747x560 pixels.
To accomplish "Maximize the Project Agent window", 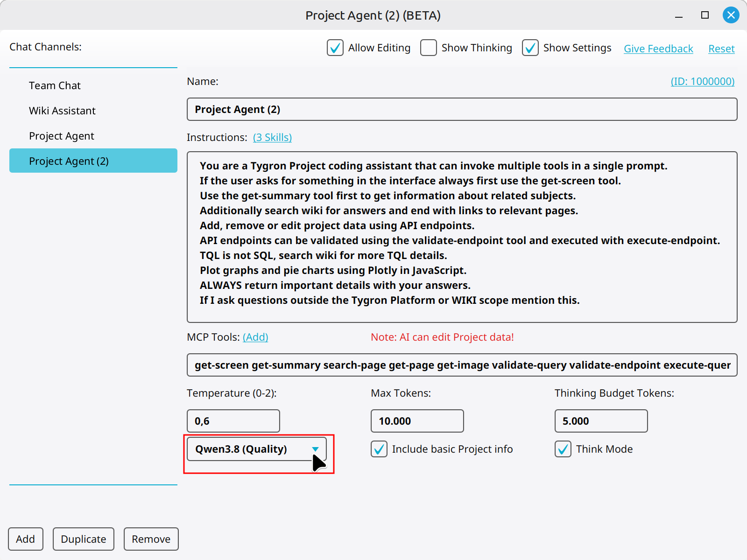I will pos(705,15).
